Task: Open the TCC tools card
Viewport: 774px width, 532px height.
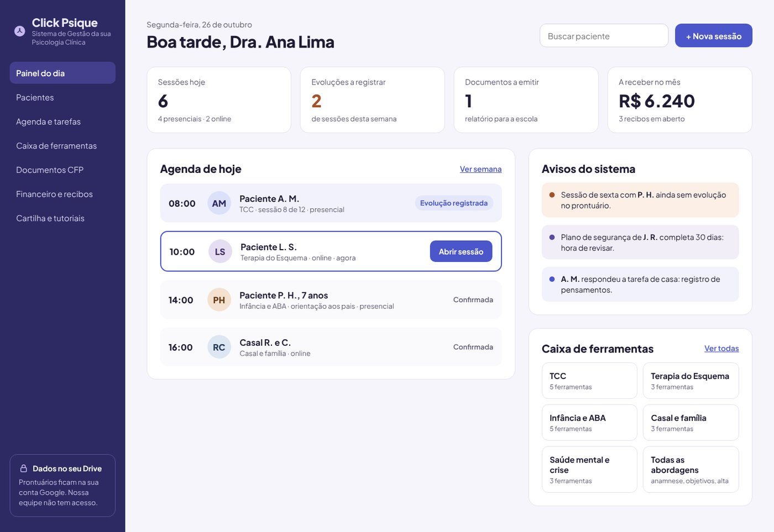Action: (589, 381)
